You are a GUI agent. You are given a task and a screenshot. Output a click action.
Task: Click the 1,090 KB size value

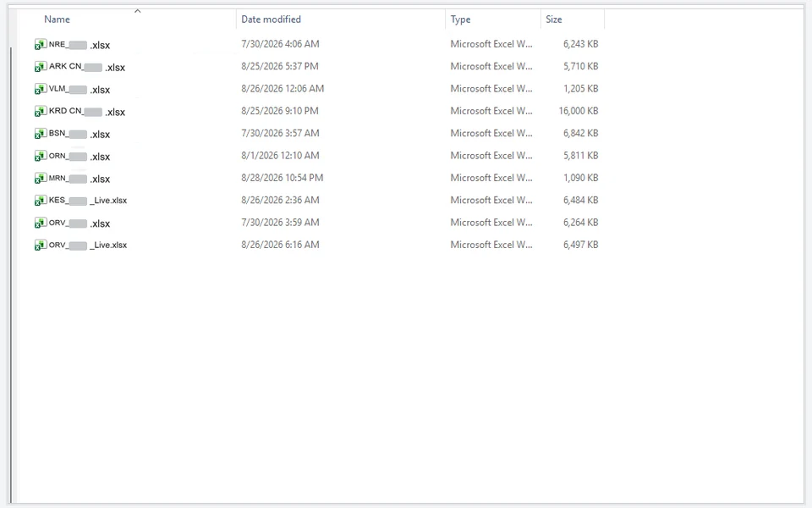580,178
